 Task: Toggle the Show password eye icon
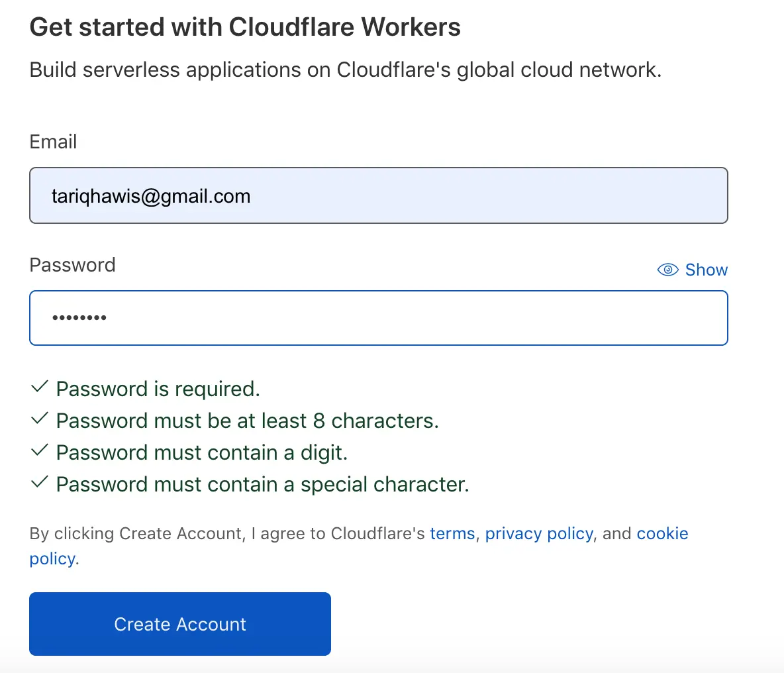pyautogui.click(x=667, y=270)
